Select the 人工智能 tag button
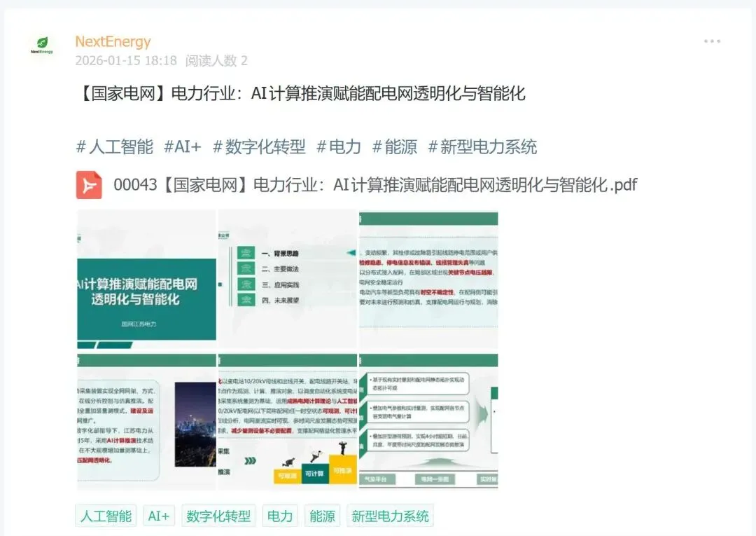This screenshot has width=756, height=536. pyautogui.click(x=106, y=516)
